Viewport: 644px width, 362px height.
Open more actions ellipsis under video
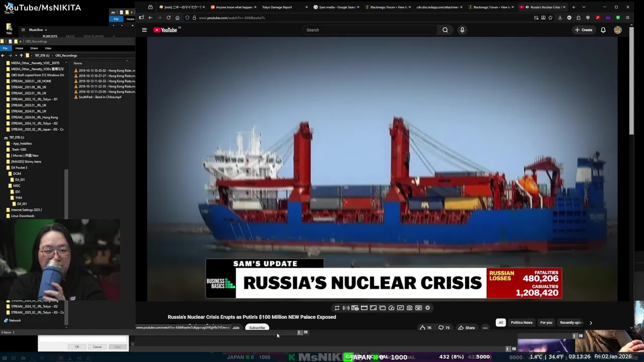coord(485,328)
